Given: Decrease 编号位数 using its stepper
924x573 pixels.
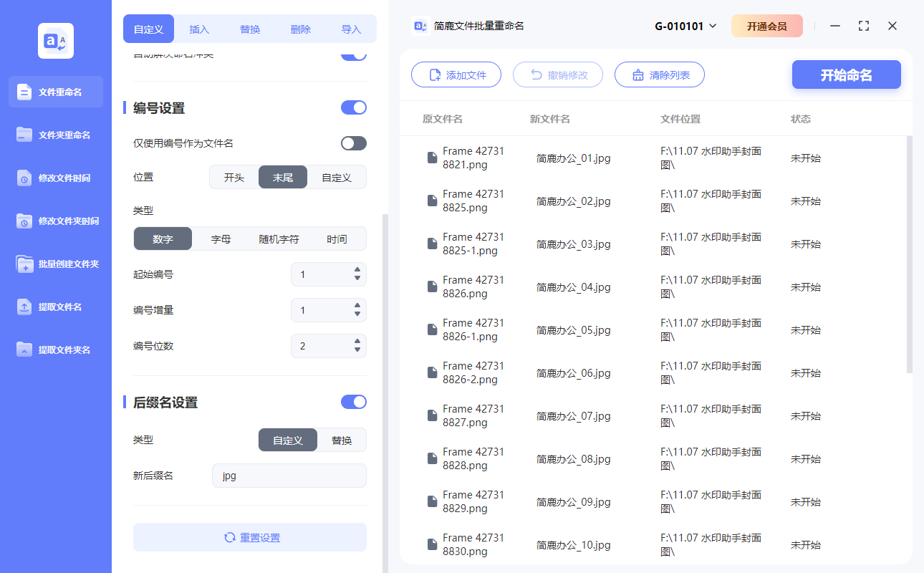Looking at the screenshot, I should (x=357, y=350).
